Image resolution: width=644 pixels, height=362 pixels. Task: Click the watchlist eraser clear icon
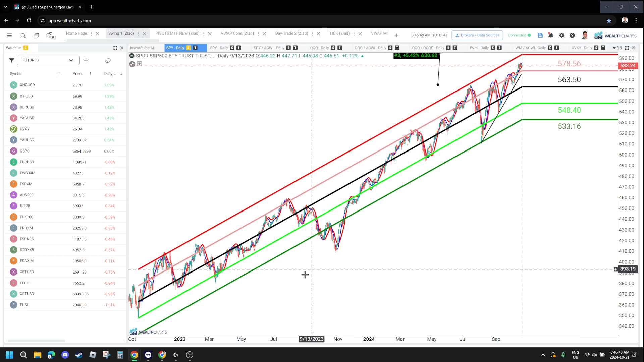[108, 60]
